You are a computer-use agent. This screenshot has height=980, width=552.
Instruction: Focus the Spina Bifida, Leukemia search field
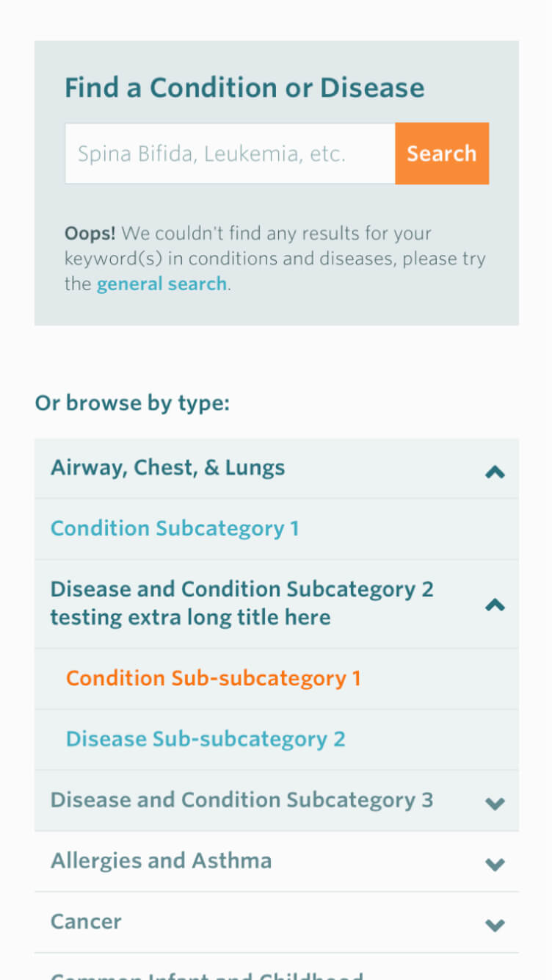click(x=230, y=153)
